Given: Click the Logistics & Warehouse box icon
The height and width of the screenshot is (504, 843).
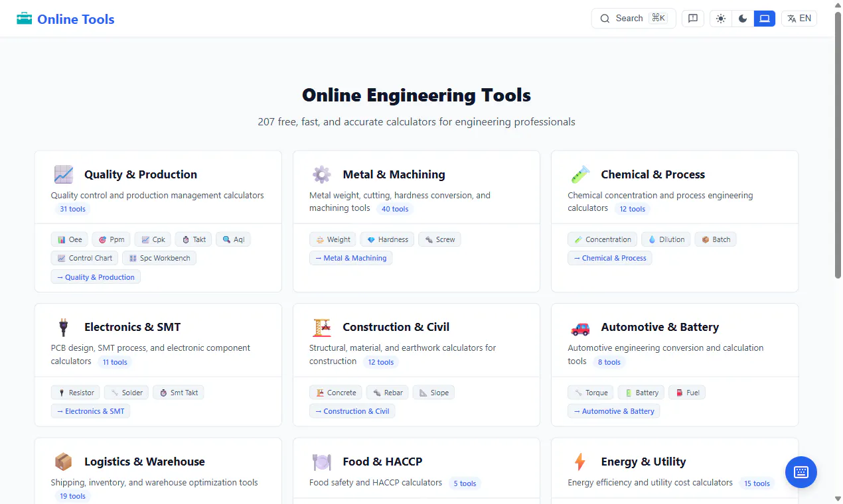Looking at the screenshot, I should click(x=64, y=462).
